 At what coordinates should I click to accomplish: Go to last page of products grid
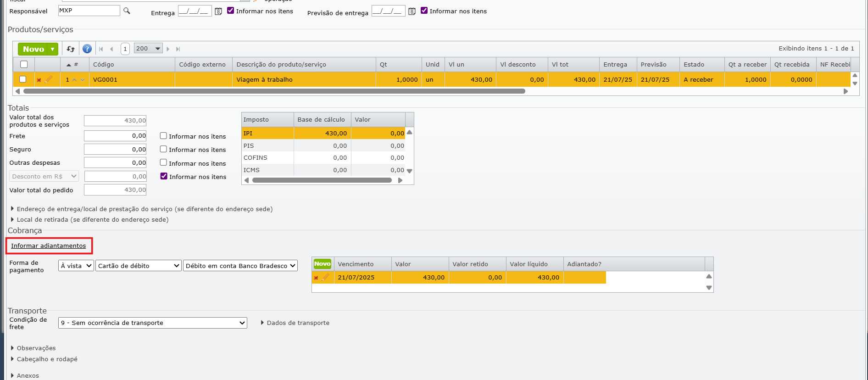click(178, 49)
